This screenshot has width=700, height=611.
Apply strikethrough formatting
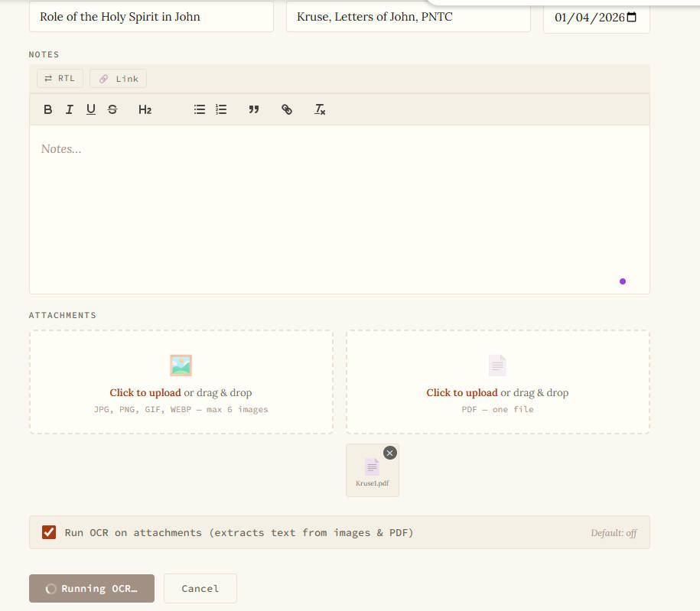(x=112, y=109)
